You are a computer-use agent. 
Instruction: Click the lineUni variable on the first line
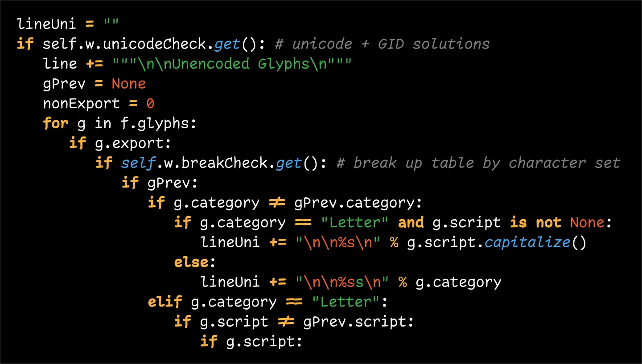point(46,24)
